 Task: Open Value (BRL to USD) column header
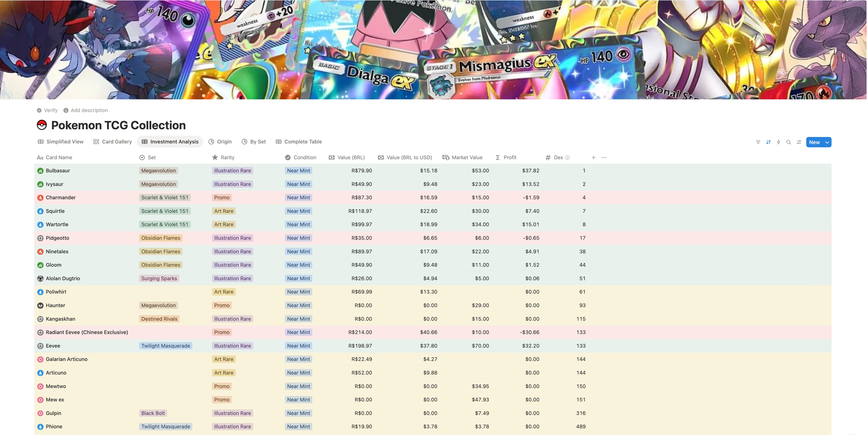pos(405,157)
